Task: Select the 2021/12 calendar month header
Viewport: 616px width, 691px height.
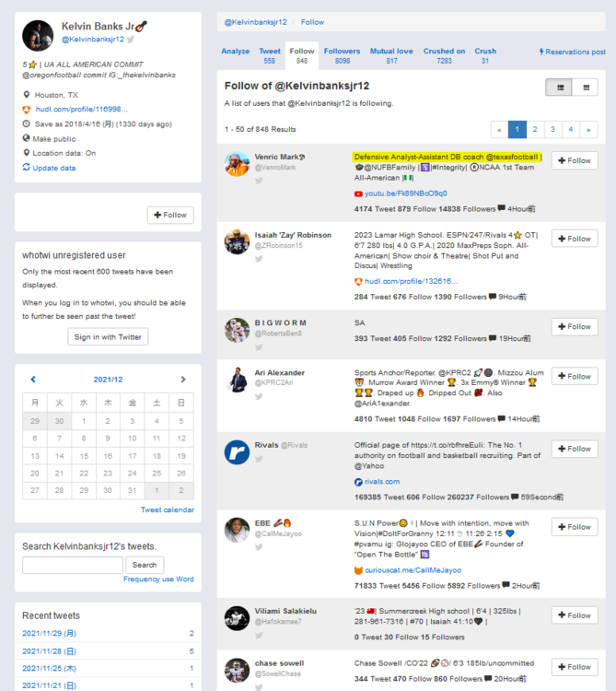Action: pos(108,380)
